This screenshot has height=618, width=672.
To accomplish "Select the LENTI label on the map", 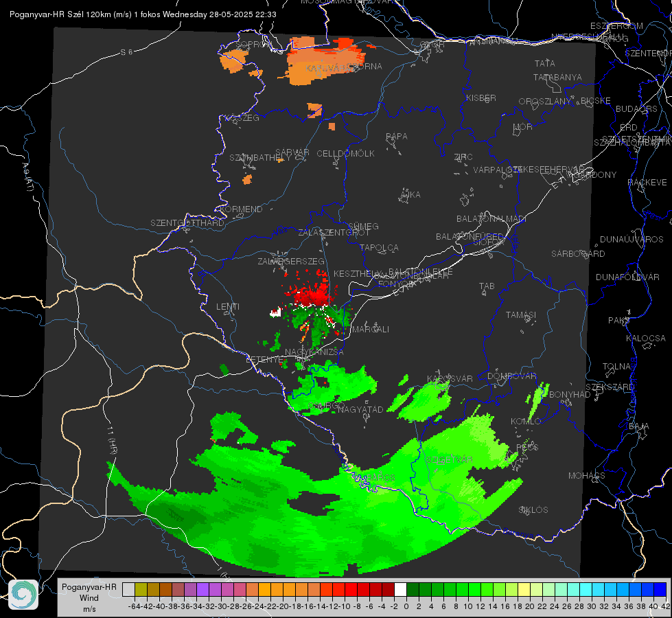I will (x=228, y=307).
